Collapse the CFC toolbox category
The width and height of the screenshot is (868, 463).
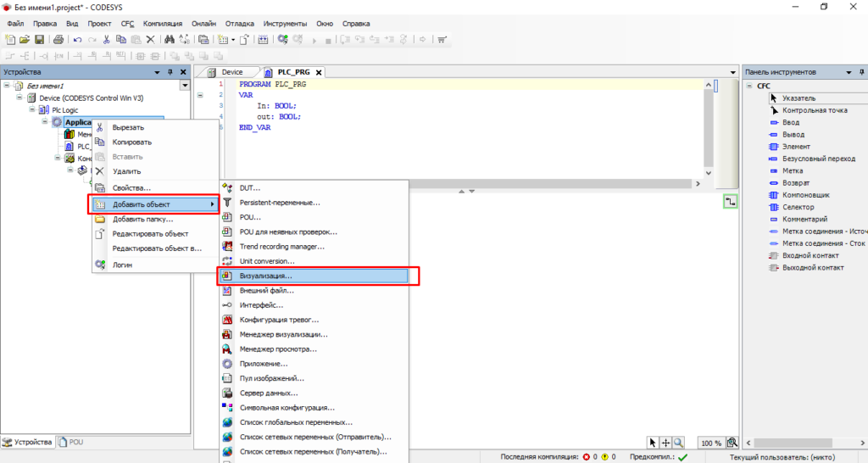tap(750, 86)
